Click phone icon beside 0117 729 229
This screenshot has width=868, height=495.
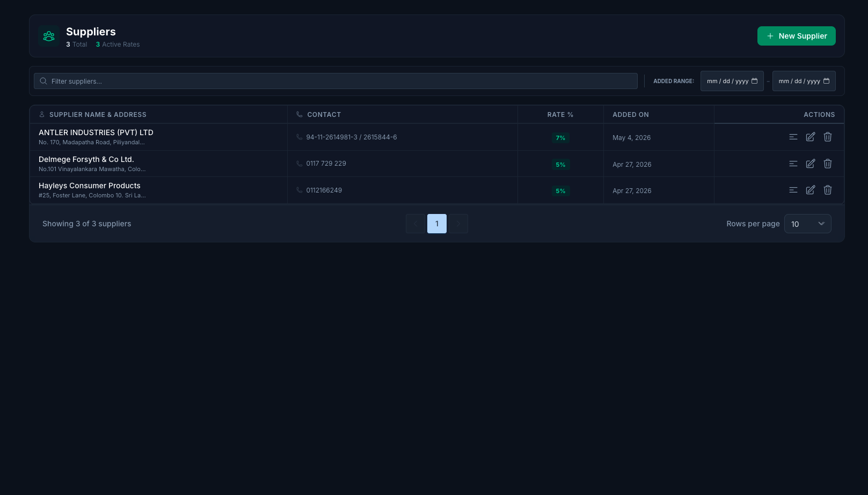[x=300, y=164]
